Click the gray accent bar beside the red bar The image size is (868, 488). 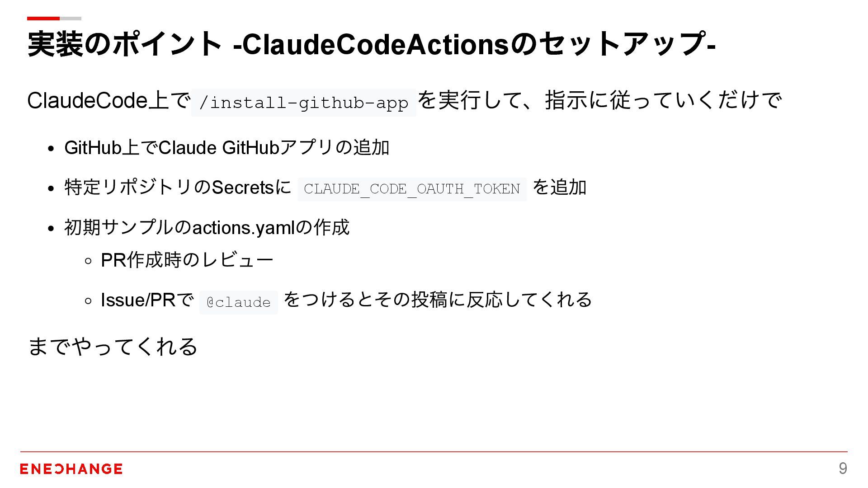coord(71,19)
